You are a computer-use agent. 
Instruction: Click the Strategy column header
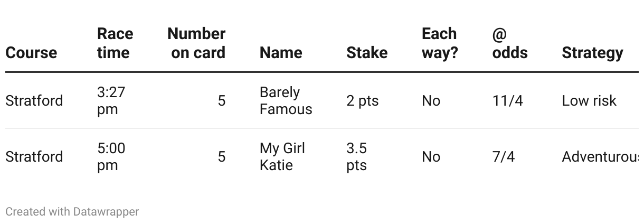[x=592, y=53]
